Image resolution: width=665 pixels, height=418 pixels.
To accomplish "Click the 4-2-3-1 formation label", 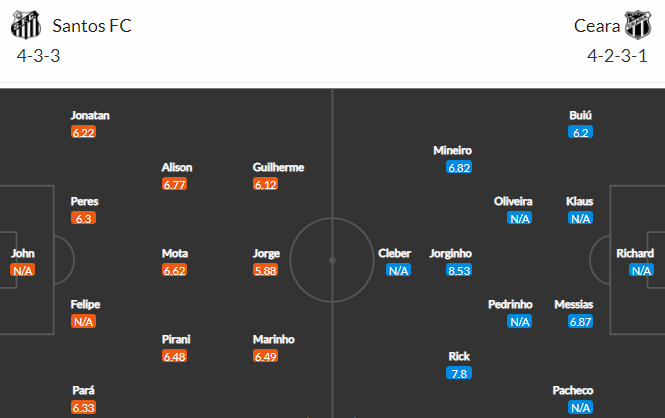I will coord(617,56).
